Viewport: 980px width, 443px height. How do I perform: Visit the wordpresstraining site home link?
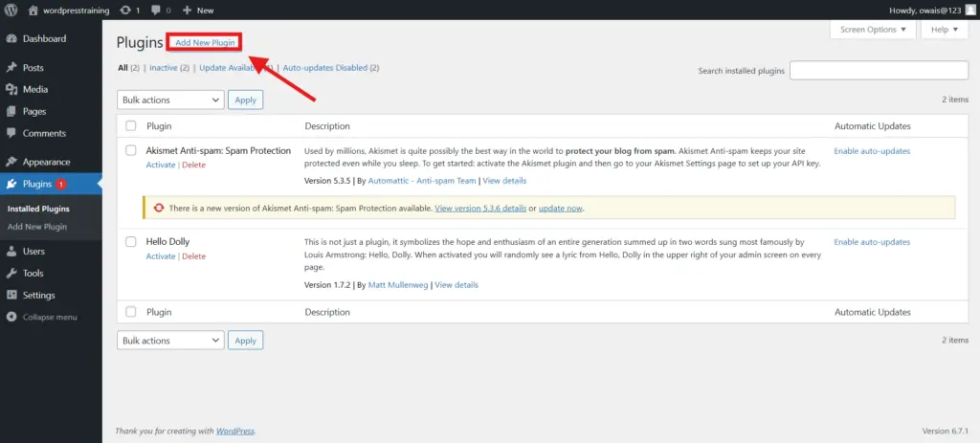pyautogui.click(x=69, y=10)
